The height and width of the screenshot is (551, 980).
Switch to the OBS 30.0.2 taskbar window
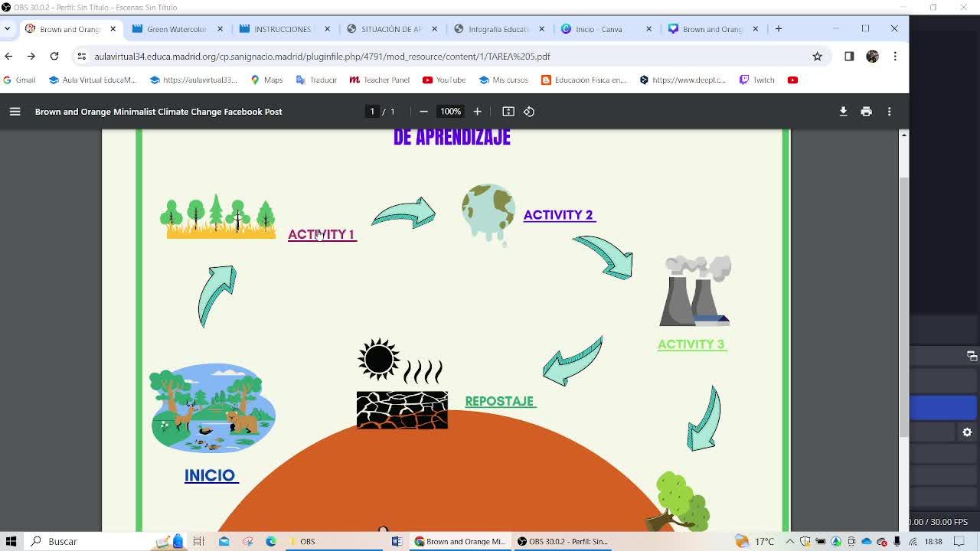[563, 541]
